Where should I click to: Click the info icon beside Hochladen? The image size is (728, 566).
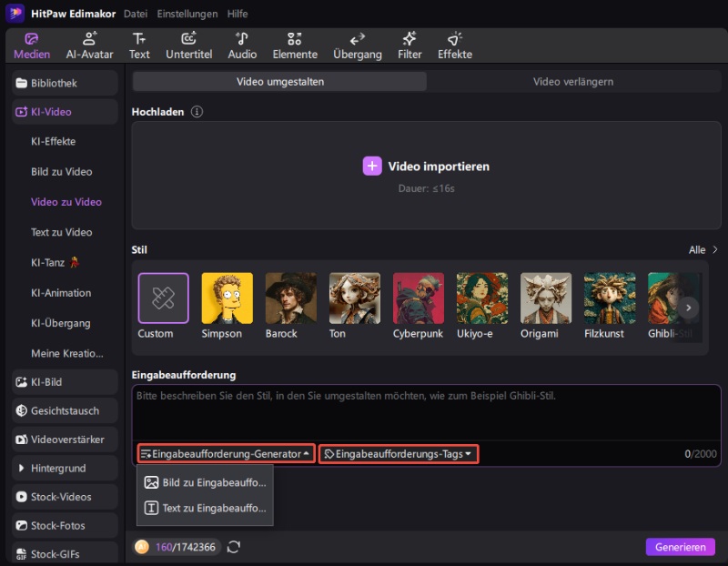tap(197, 112)
